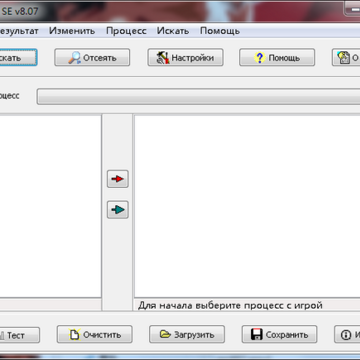Click the red arrow transfer button
Image resolution: width=360 pixels, height=360 pixels.
point(118,179)
